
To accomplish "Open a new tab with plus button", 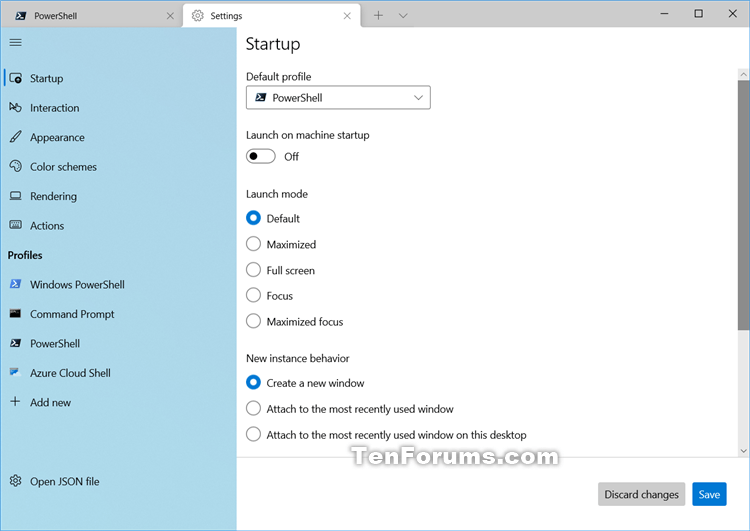I will coord(378,16).
